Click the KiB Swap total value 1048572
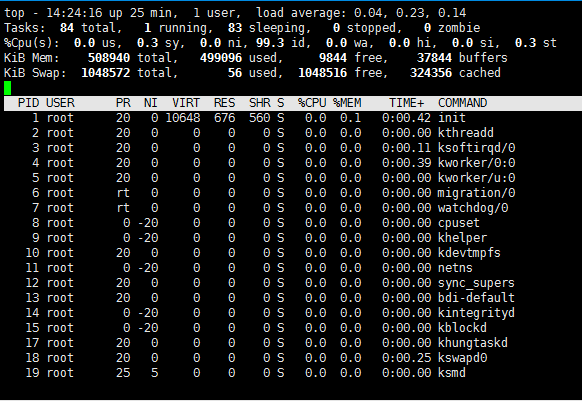 click(105, 73)
